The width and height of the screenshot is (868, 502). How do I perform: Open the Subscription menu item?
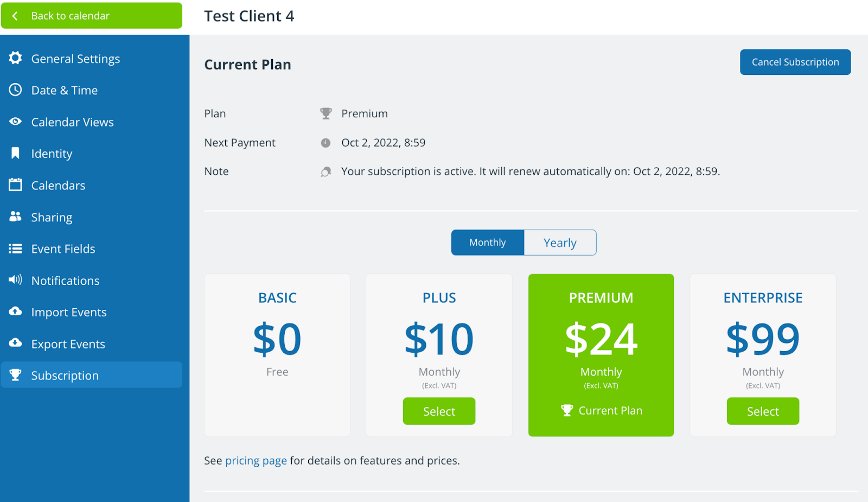pyautogui.click(x=92, y=375)
